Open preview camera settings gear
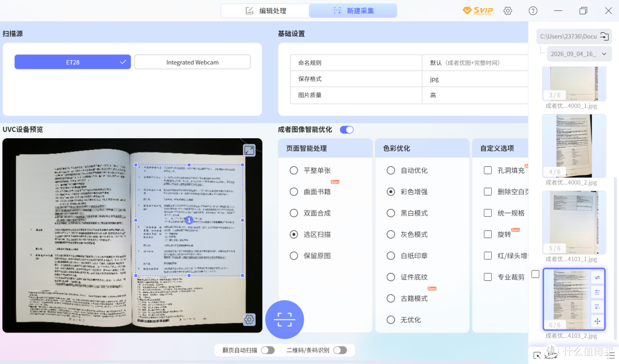619x364 pixels. [249, 319]
